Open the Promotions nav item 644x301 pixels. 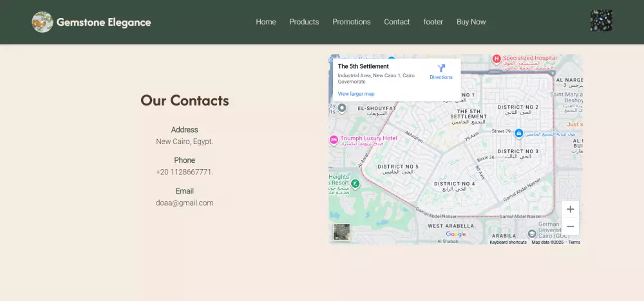click(352, 22)
